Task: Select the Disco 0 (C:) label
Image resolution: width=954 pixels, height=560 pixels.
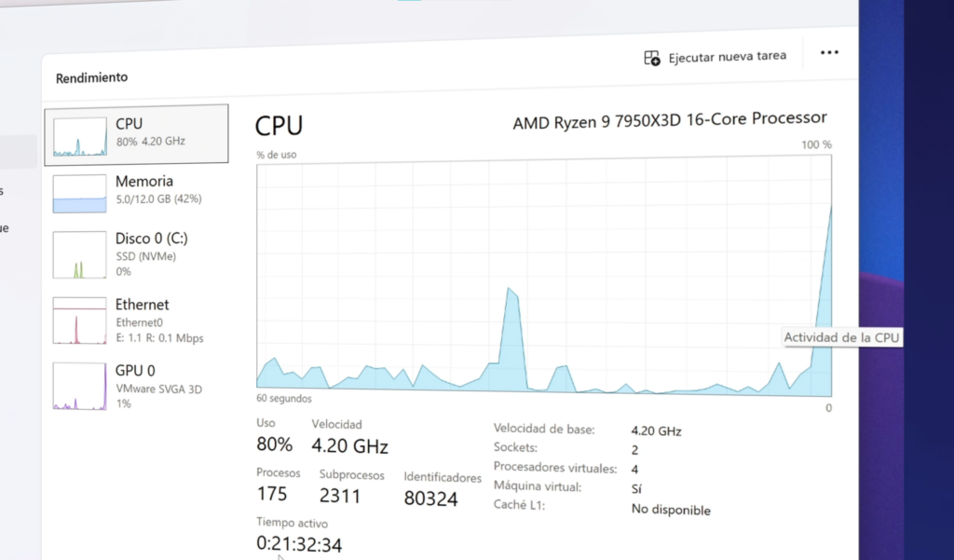Action: pos(152,238)
